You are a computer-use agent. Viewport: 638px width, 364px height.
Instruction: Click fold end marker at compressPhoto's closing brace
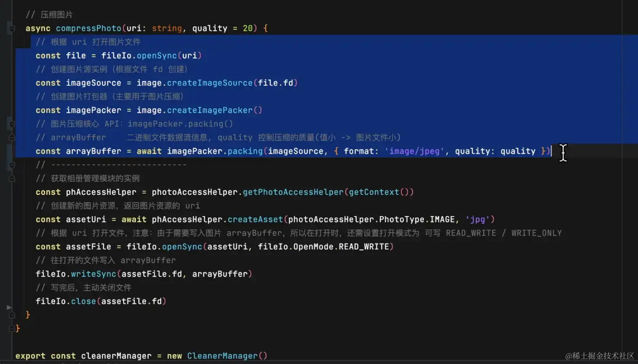point(12,315)
